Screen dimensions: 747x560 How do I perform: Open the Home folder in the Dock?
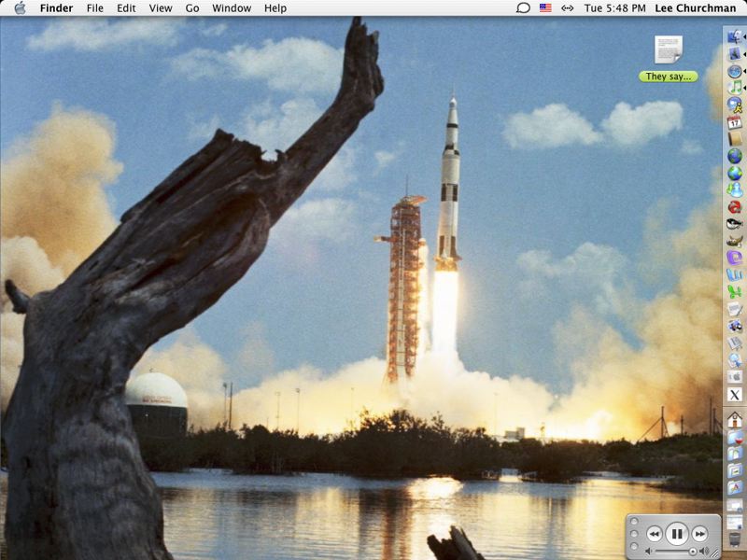tap(735, 419)
